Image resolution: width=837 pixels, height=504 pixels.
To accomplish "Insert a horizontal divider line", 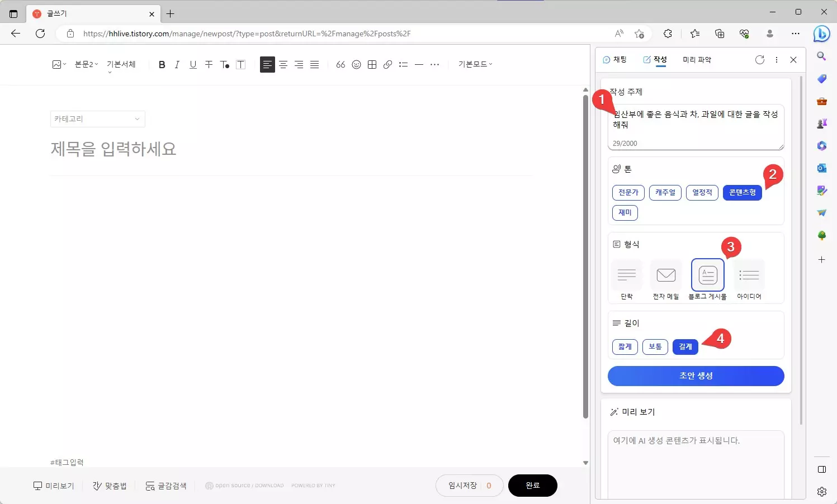I will click(419, 65).
